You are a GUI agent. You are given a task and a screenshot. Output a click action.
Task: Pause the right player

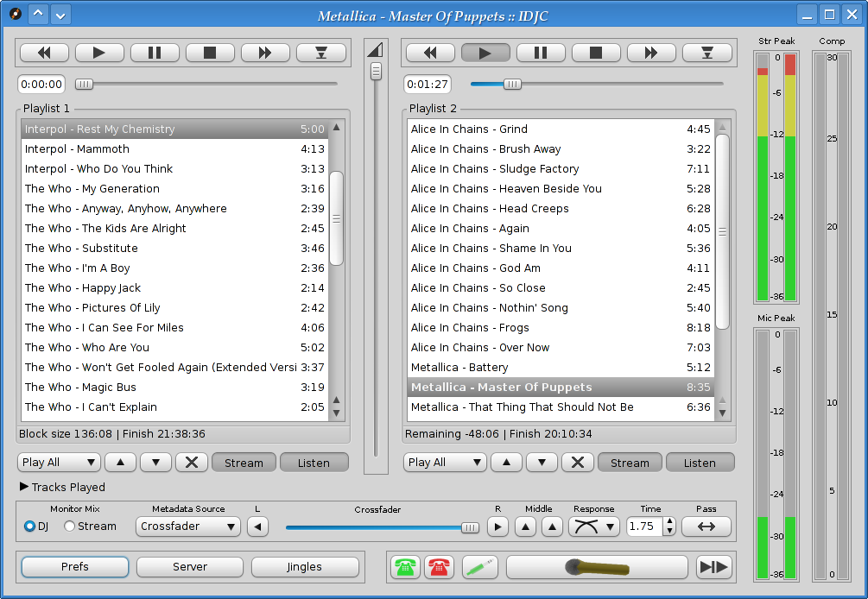tap(541, 53)
